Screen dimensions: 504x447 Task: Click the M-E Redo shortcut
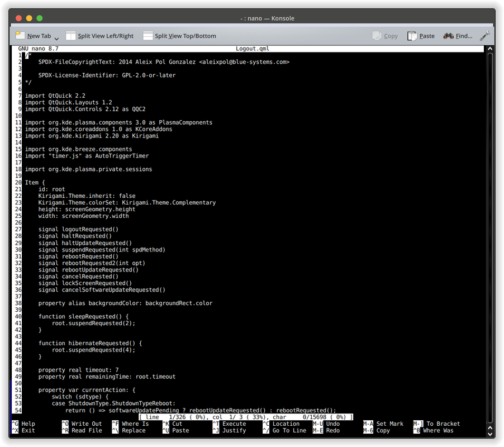pos(326,430)
